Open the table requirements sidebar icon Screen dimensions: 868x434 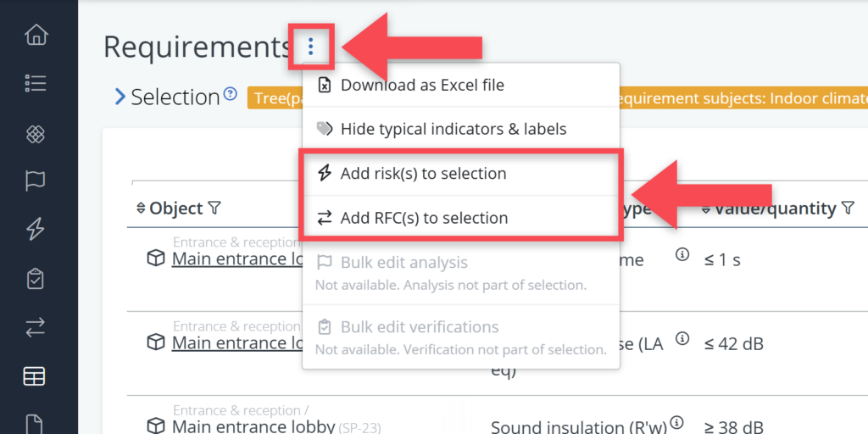pos(36,377)
